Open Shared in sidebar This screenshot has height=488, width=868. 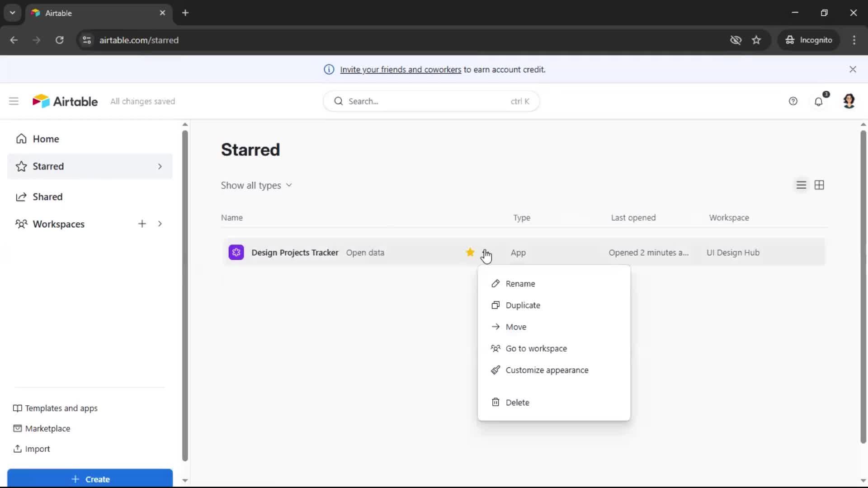[90, 197]
